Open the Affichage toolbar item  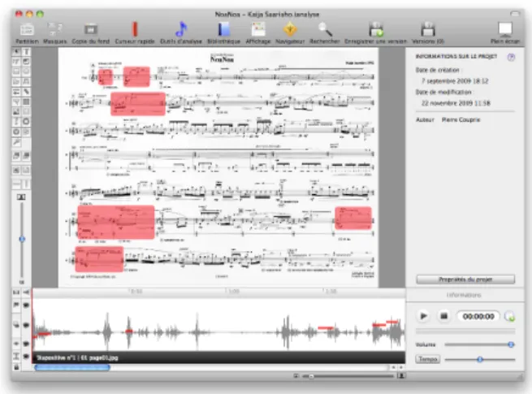[x=257, y=33]
